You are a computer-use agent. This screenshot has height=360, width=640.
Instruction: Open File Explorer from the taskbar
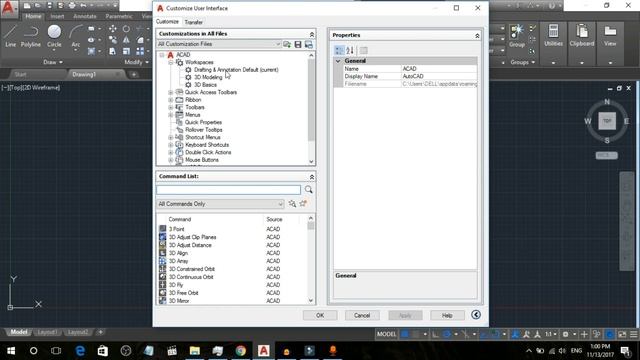(x=195, y=351)
